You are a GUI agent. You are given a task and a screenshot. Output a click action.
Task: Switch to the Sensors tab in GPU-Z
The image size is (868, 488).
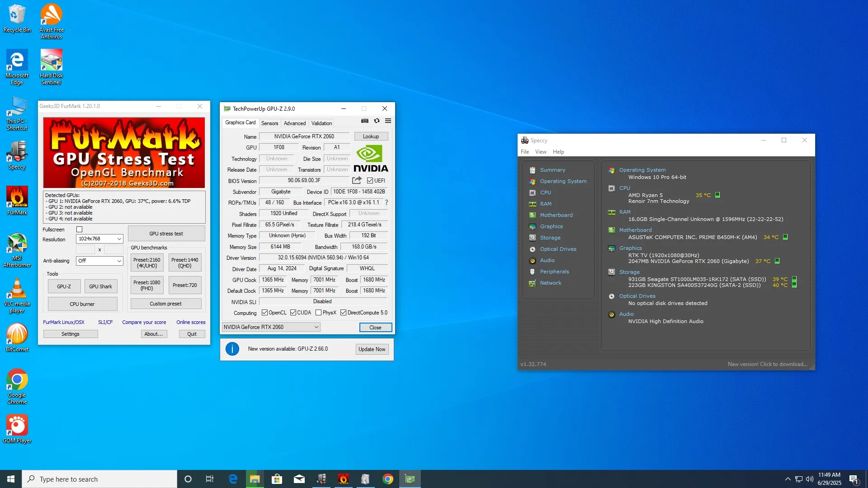[269, 123]
